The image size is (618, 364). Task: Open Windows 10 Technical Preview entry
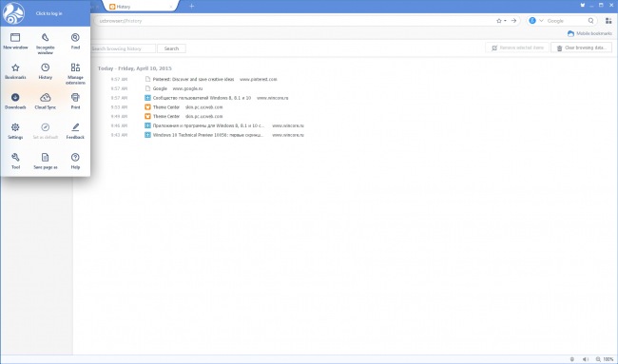click(207, 135)
